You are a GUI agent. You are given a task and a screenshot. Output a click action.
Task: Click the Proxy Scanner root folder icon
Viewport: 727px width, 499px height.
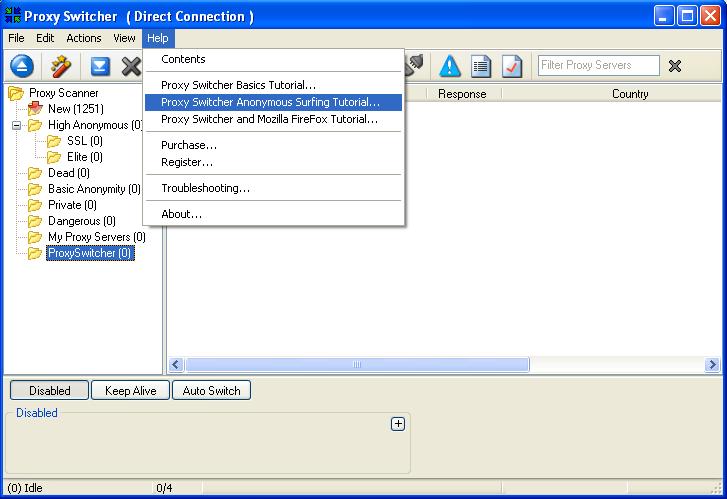tap(16, 93)
